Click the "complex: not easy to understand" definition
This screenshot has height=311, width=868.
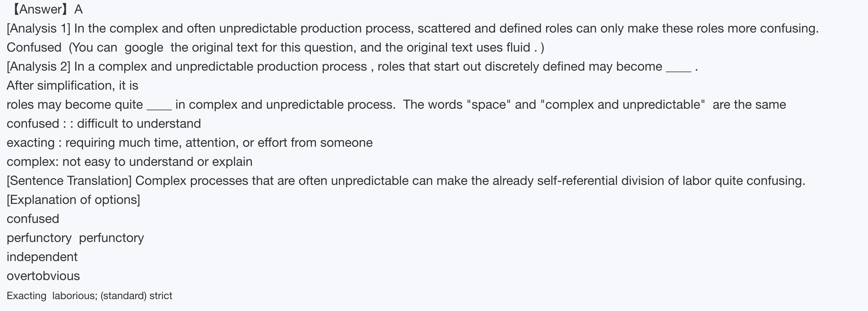[x=129, y=162]
